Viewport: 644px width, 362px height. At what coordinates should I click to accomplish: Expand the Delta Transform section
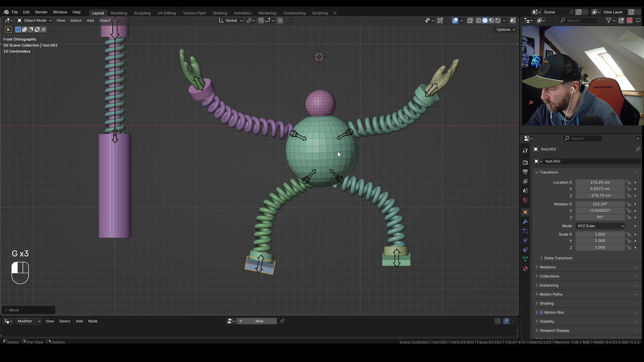pyautogui.click(x=558, y=258)
